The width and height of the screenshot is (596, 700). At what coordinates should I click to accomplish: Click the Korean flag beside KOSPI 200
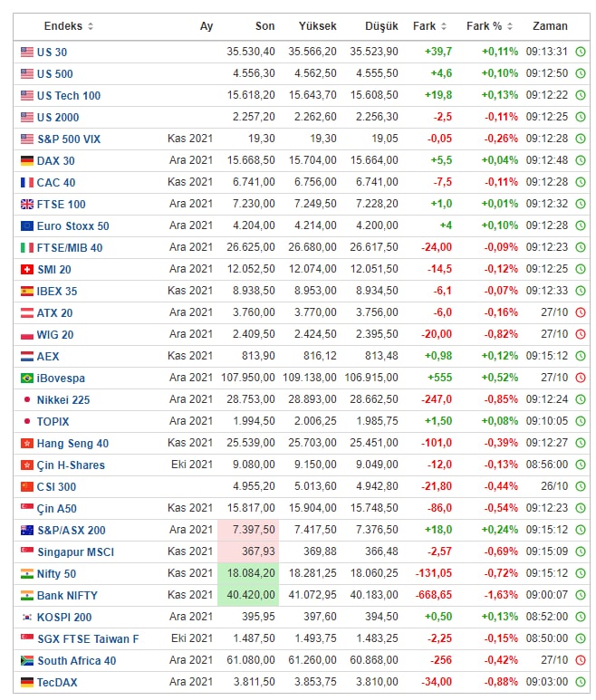click(x=27, y=618)
